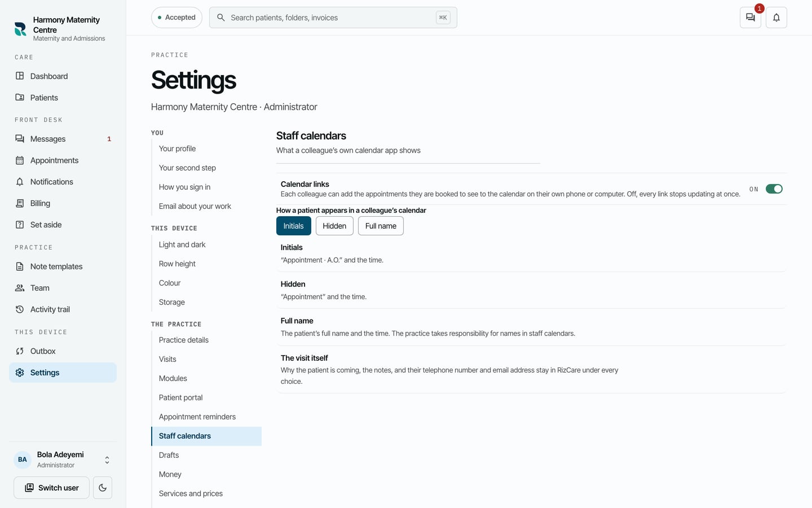This screenshot has height=508, width=812.
Task: Open Drafts settings section
Action: [x=206, y=455]
